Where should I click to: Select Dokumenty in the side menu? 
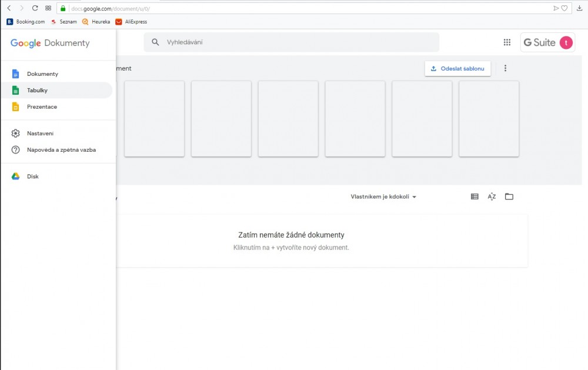[x=42, y=74]
